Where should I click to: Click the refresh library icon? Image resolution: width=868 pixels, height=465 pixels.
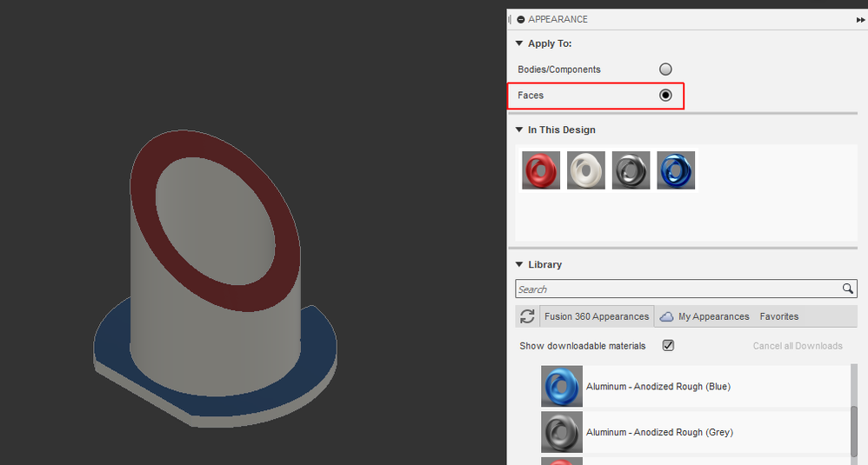click(x=527, y=316)
